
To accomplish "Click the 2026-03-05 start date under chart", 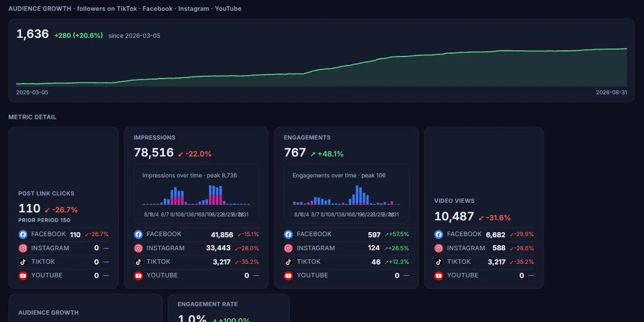I will coord(32,92).
